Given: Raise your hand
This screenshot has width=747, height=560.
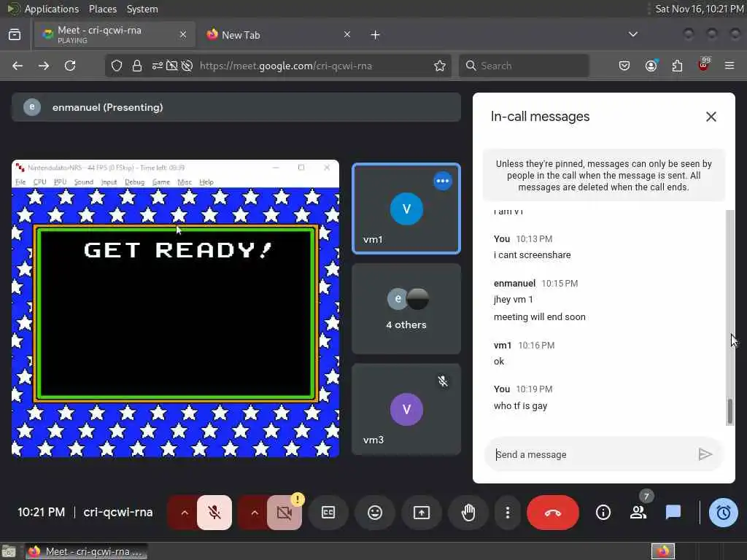Looking at the screenshot, I should [x=468, y=513].
